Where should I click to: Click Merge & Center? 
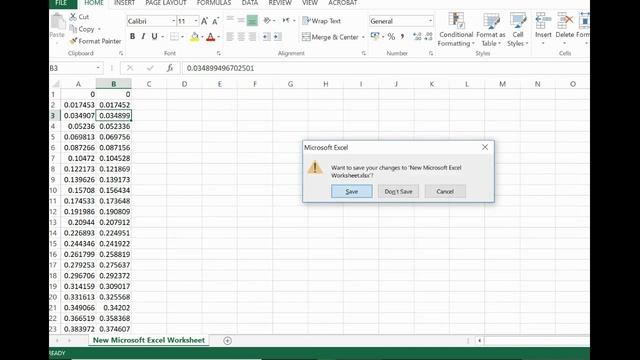pos(330,37)
